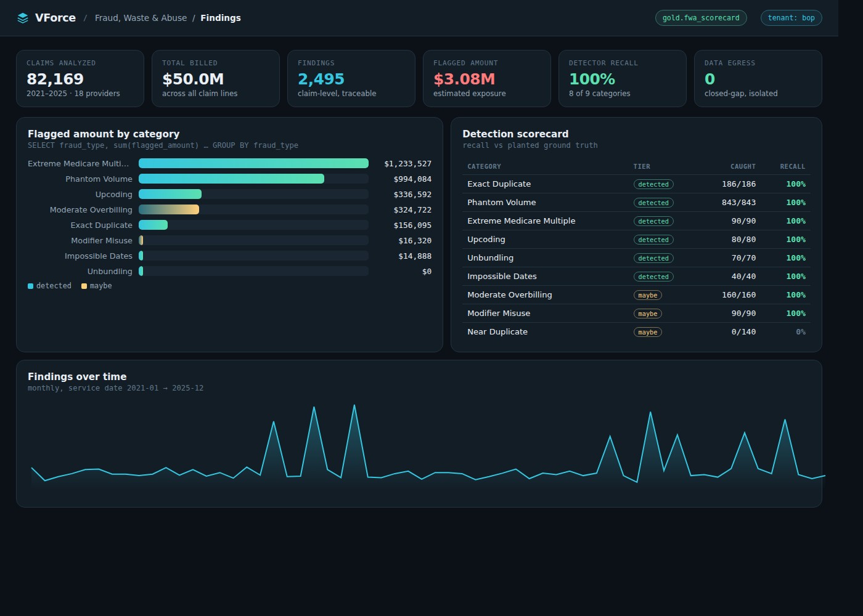Click the $324,722 amount
This screenshot has height=616, width=863.
(412, 210)
